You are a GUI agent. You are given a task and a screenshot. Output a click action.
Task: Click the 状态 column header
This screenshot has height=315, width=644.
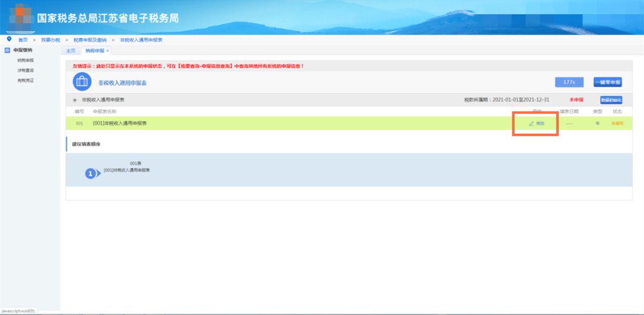point(617,112)
